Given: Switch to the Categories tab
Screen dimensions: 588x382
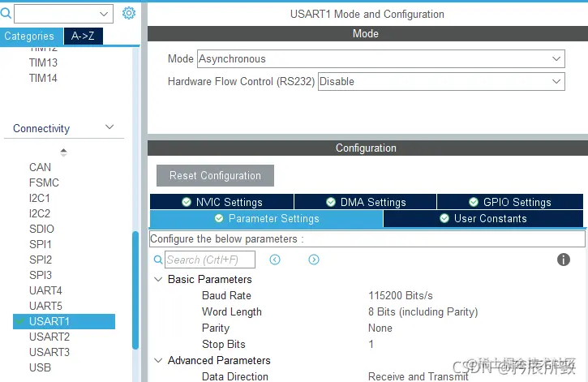Looking at the screenshot, I should pyautogui.click(x=31, y=36).
